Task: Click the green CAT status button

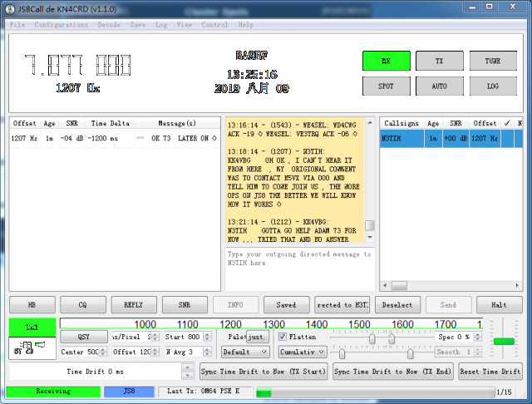Action: click(x=32, y=328)
